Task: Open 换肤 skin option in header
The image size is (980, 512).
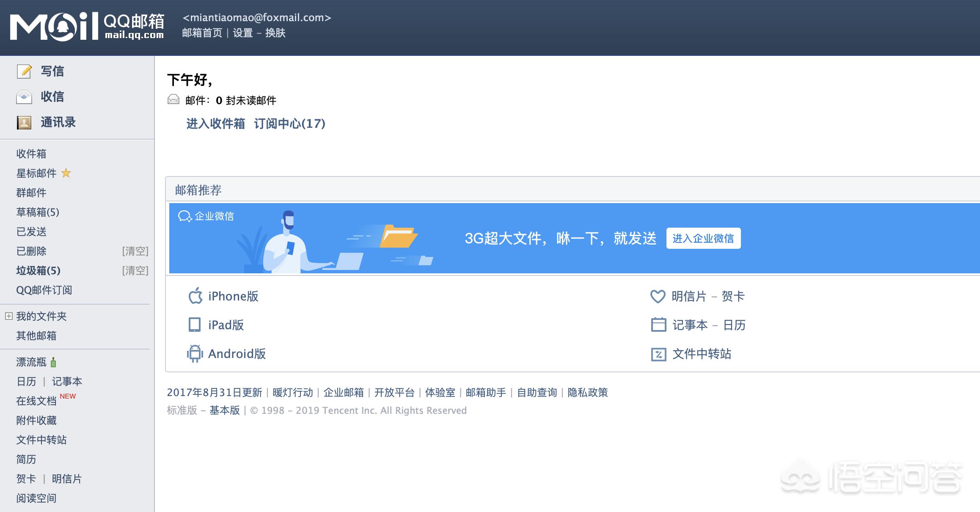Action: (x=275, y=33)
